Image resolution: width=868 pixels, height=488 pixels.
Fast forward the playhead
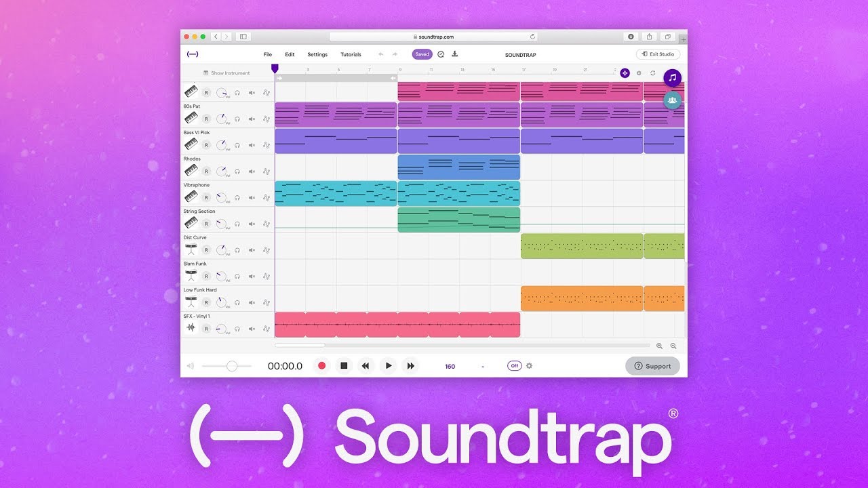(x=410, y=365)
